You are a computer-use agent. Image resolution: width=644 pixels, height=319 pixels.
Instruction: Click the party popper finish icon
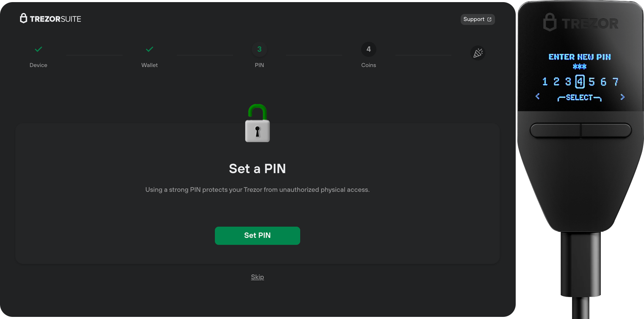coord(478,53)
